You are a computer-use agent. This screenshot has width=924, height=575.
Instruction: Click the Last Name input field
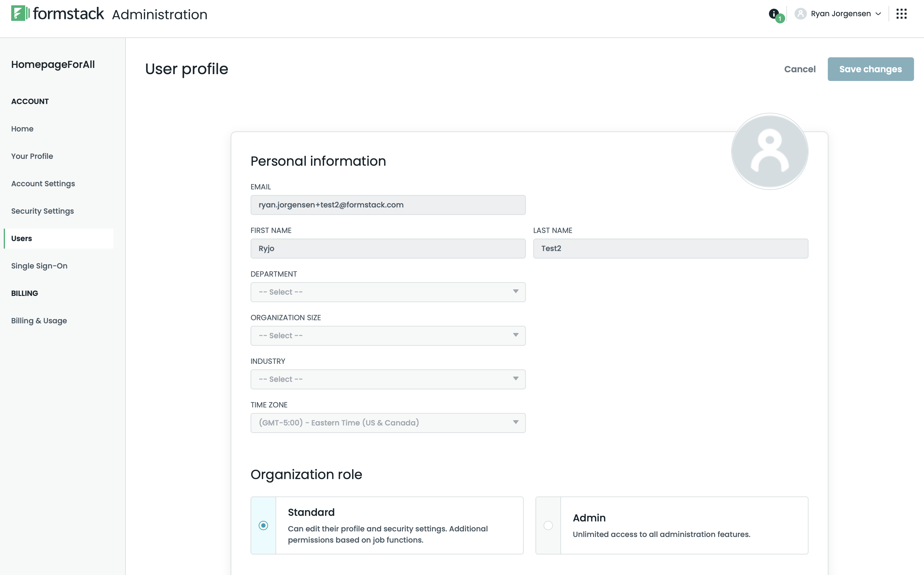click(x=670, y=248)
